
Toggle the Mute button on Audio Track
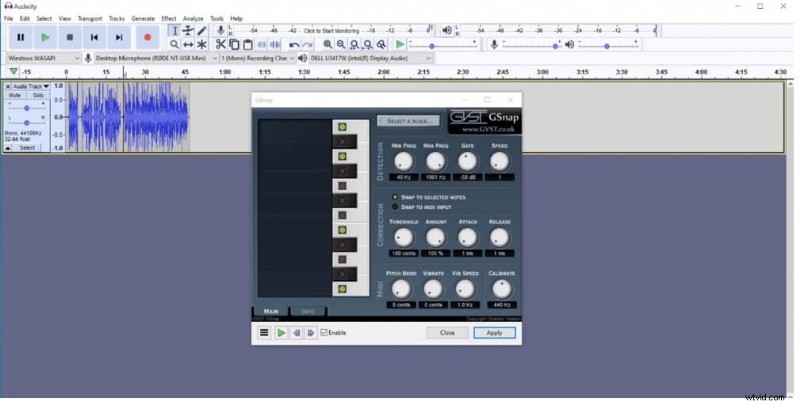click(x=15, y=95)
